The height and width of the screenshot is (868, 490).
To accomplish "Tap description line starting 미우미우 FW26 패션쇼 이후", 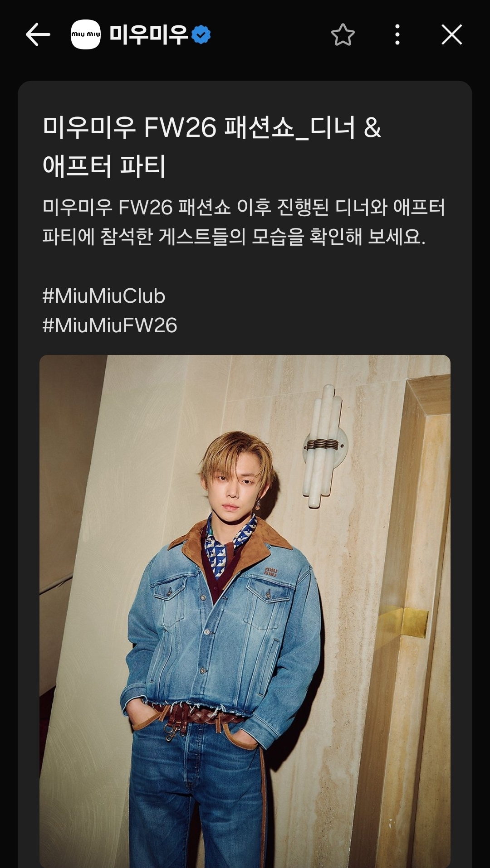I will (x=244, y=208).
